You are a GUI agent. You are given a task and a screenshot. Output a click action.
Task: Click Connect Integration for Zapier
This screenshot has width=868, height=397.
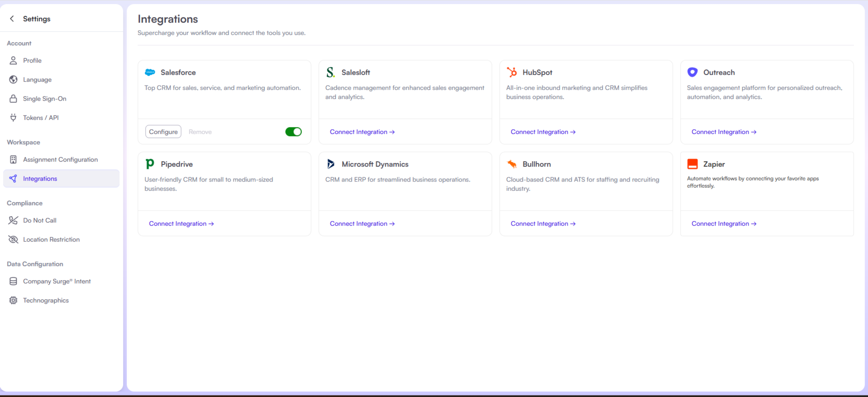pos(723,223)
